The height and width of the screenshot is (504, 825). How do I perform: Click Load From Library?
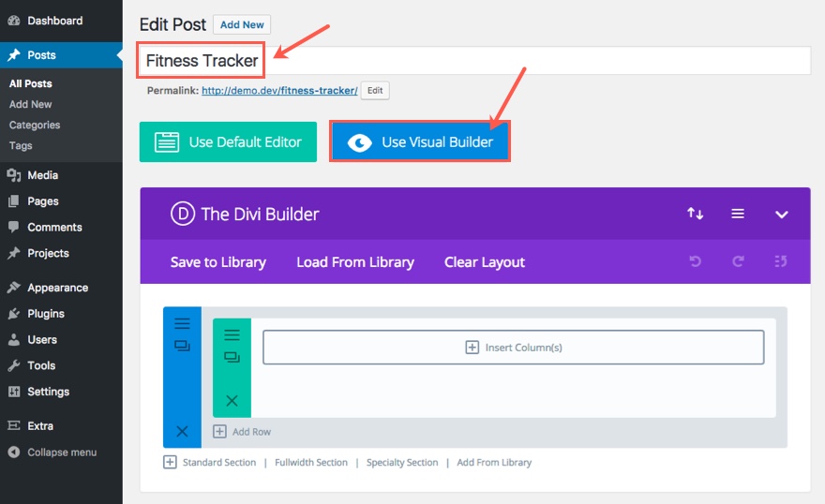pyautogui.click(x=355, y=262)
